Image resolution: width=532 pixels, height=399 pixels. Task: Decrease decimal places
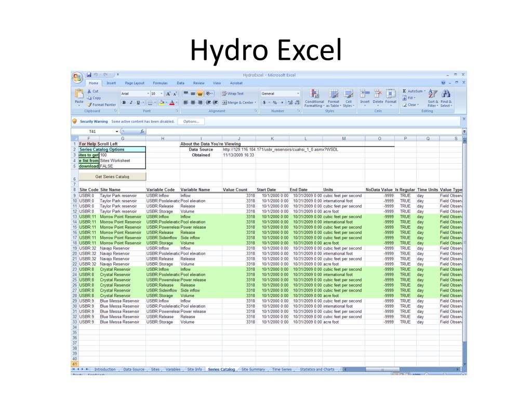tap(297, 102)
